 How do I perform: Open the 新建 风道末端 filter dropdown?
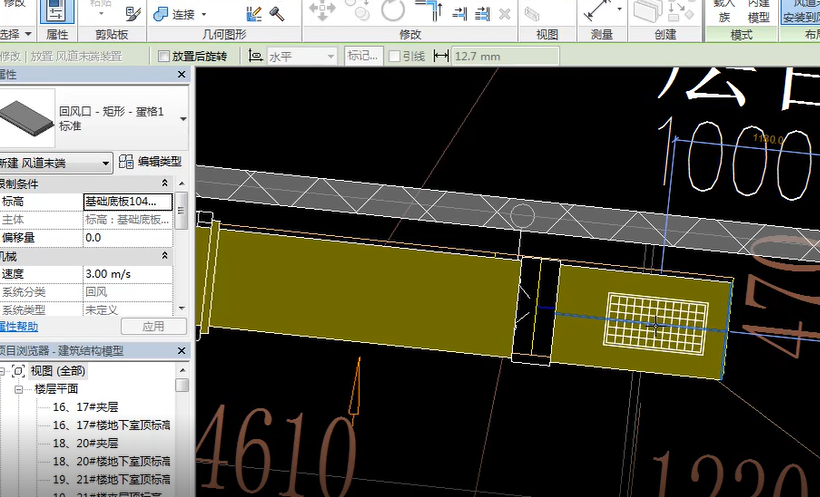tap(105, 162)
